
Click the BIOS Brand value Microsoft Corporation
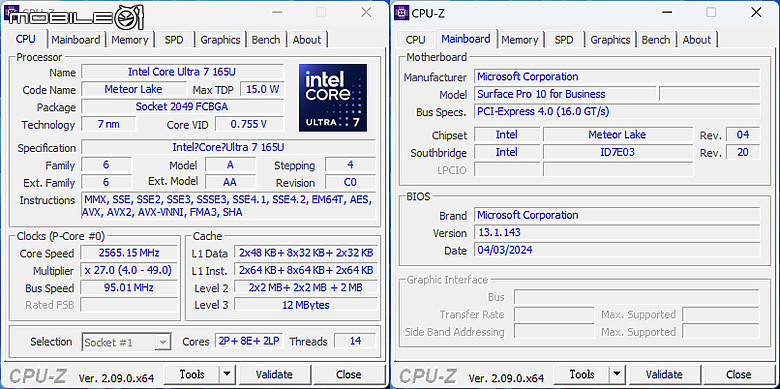pos(617,215)
